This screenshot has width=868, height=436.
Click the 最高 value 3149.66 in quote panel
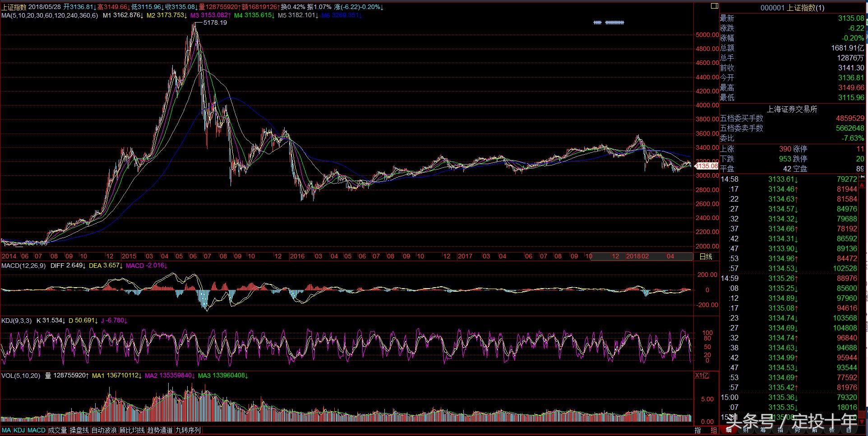851,87
